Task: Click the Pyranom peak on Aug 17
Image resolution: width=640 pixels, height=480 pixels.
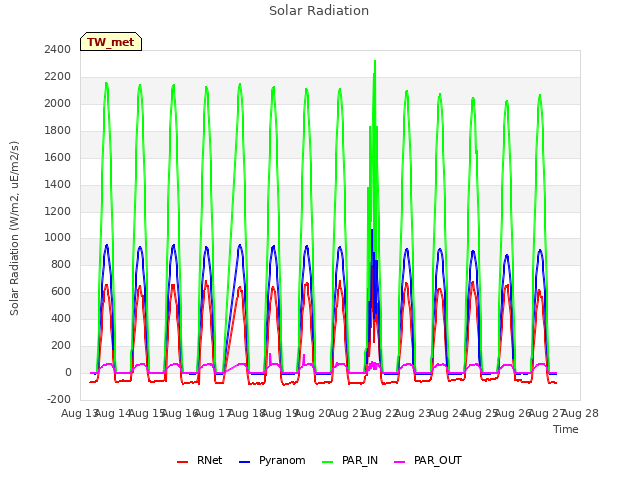Action: point(240,245)
